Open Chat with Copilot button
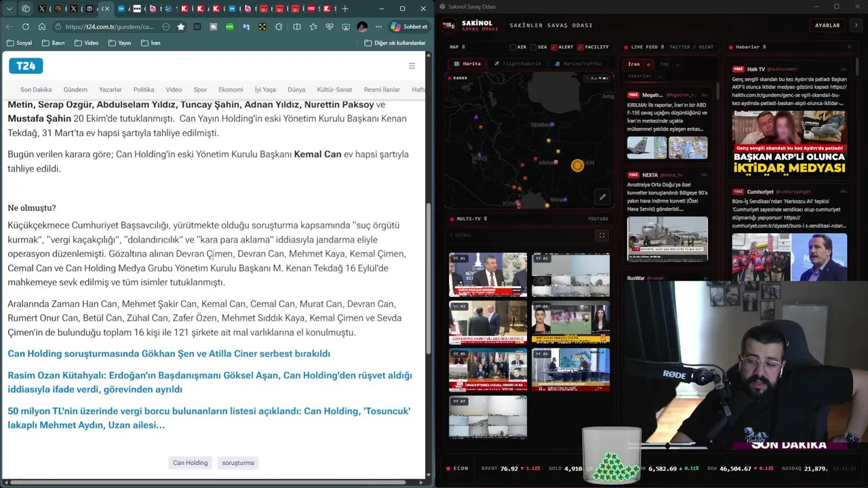This screenshot has height=488, width=868. [x=409, y=26]
